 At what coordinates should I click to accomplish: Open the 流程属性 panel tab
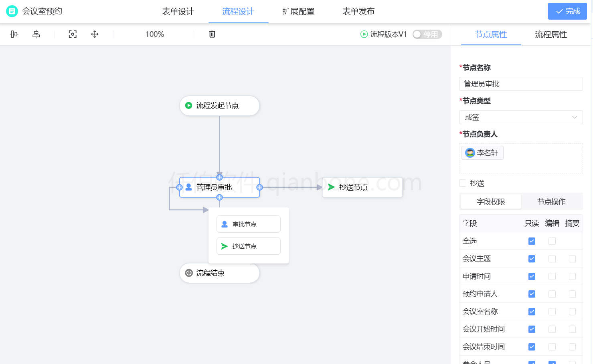pos(550,34)
